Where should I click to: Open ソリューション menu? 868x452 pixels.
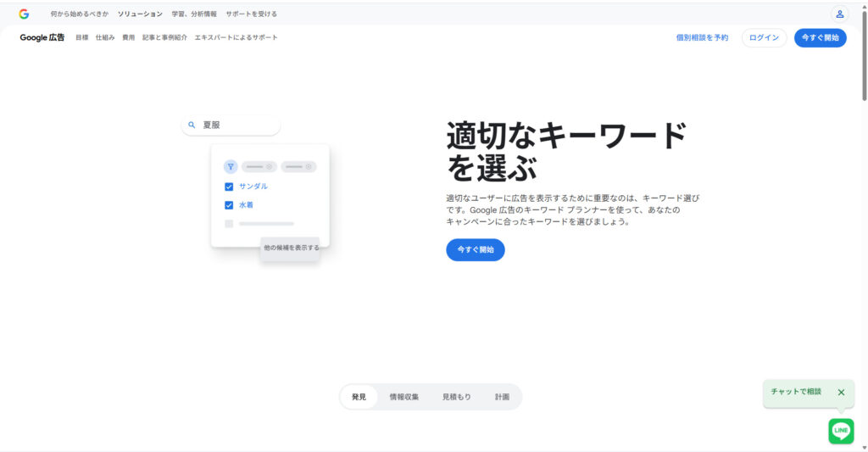pos(140,14)
